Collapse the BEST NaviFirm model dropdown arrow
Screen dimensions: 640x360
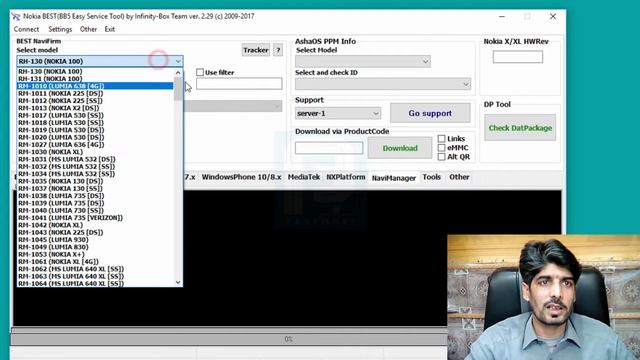(178, 61)
